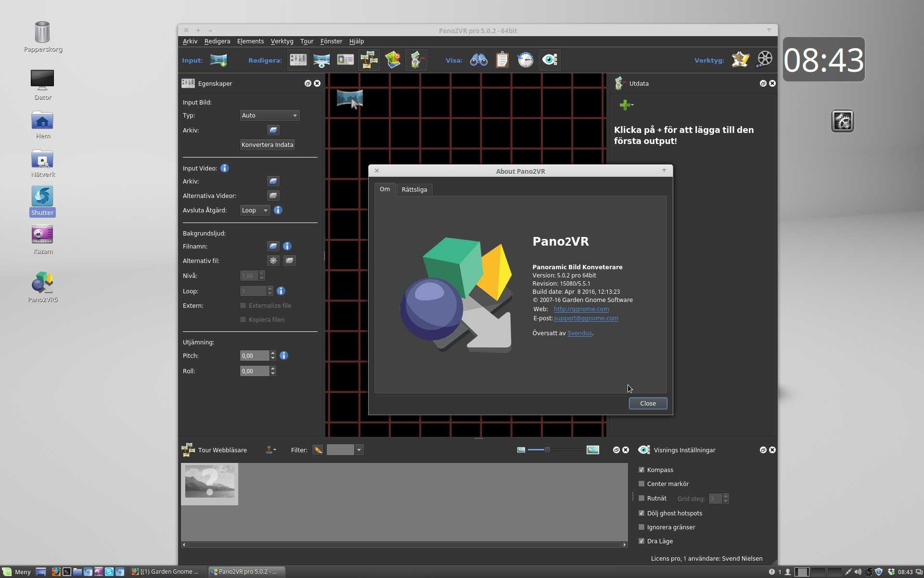Open the film reel Verktyg icon
Image resolution: width=924 pixels, height=578 pixels.
pyautogui.click(x=764, y=60)
